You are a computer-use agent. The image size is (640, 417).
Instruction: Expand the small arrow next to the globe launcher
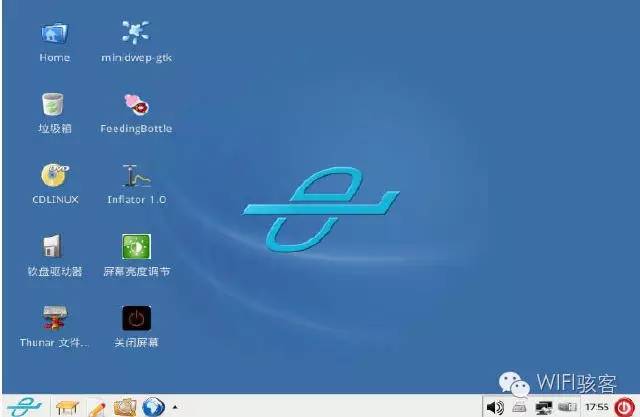(175, 408)
